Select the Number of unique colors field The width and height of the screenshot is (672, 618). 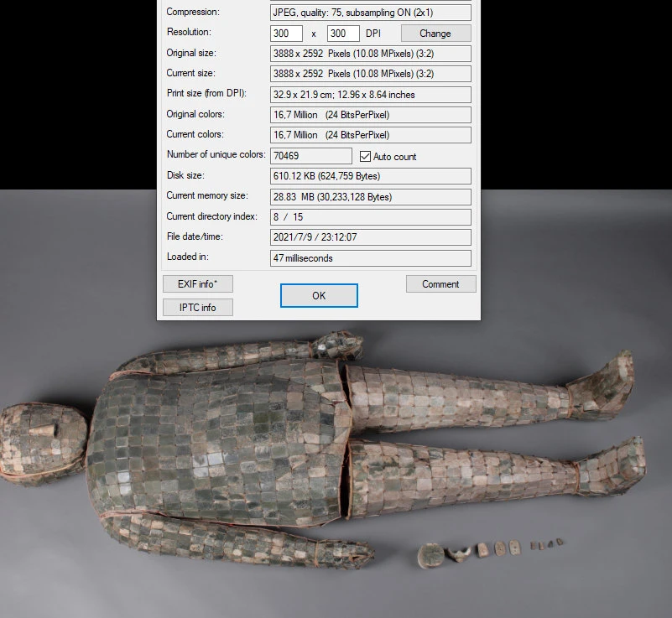pos(310,156)
